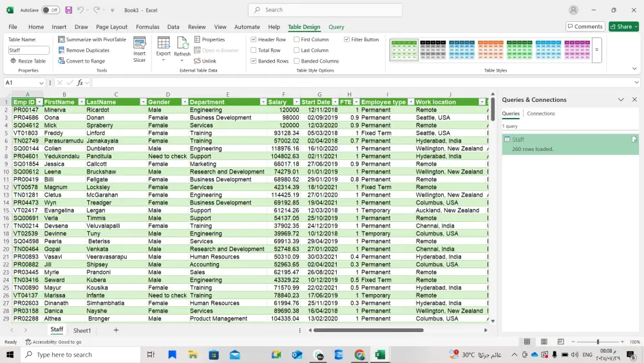Collapse the ribbon with chevron
Image resolution: width=644 pixels, height=363 pixels.
(x=634, y=69)
